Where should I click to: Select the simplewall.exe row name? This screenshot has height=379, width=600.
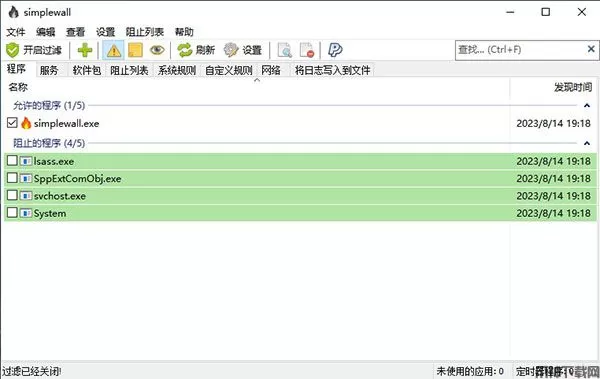pos(67,124)
